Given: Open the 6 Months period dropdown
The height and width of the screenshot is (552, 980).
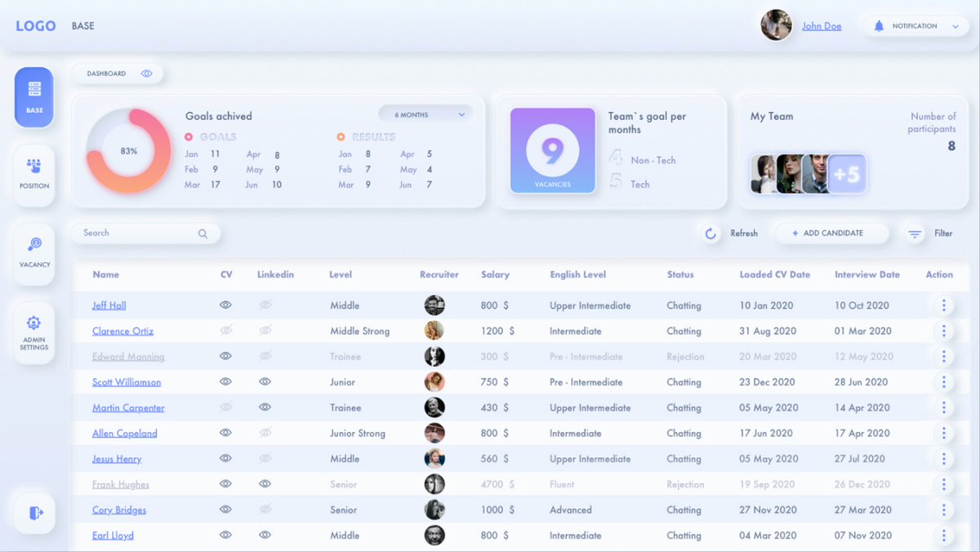Looking at the screenshot, I should coord(425,114).
